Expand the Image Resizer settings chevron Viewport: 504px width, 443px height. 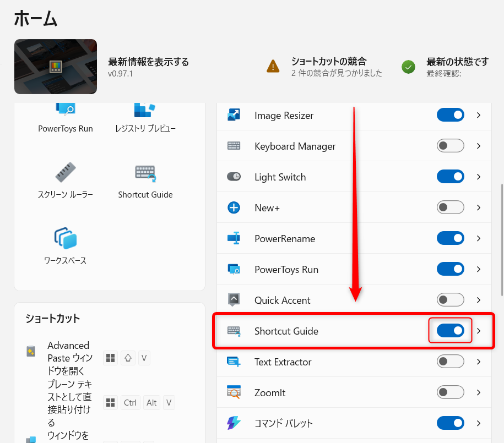tap(478, 115)
